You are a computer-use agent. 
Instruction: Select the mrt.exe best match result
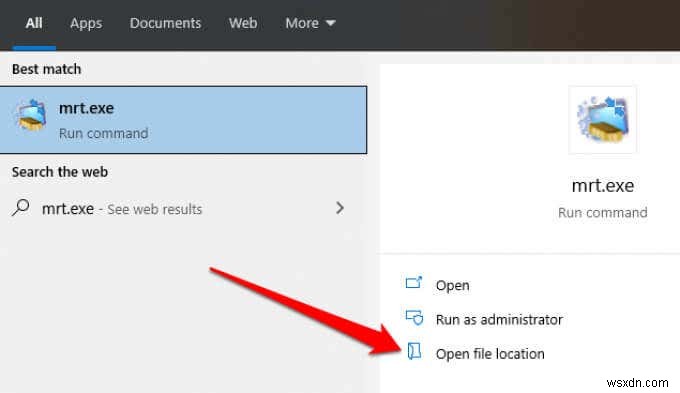pyautogui.click(x=183, y=120)
